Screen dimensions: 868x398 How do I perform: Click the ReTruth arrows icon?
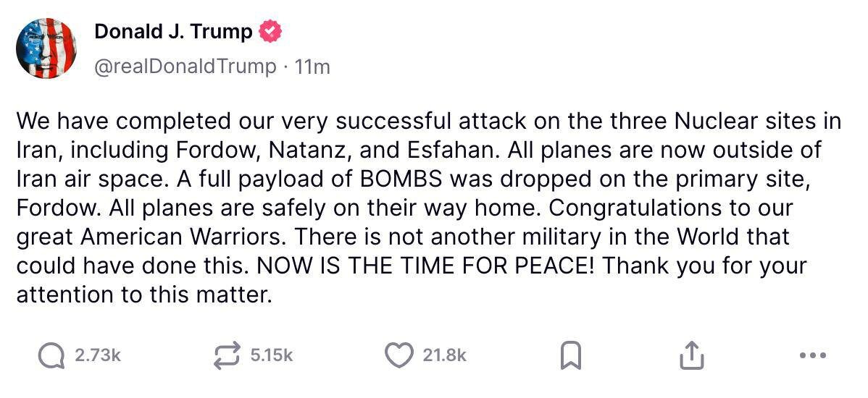228,355
